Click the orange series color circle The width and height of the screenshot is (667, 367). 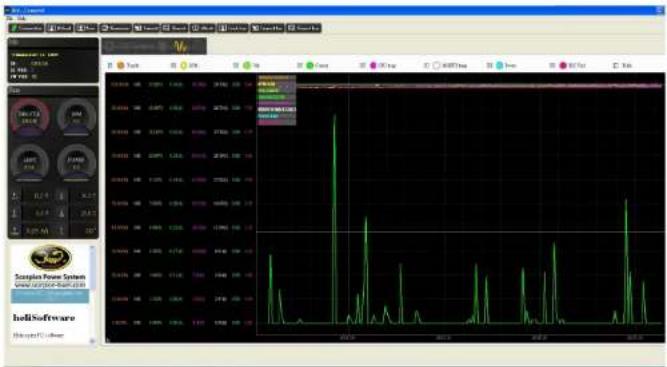[x=121, y=65]
